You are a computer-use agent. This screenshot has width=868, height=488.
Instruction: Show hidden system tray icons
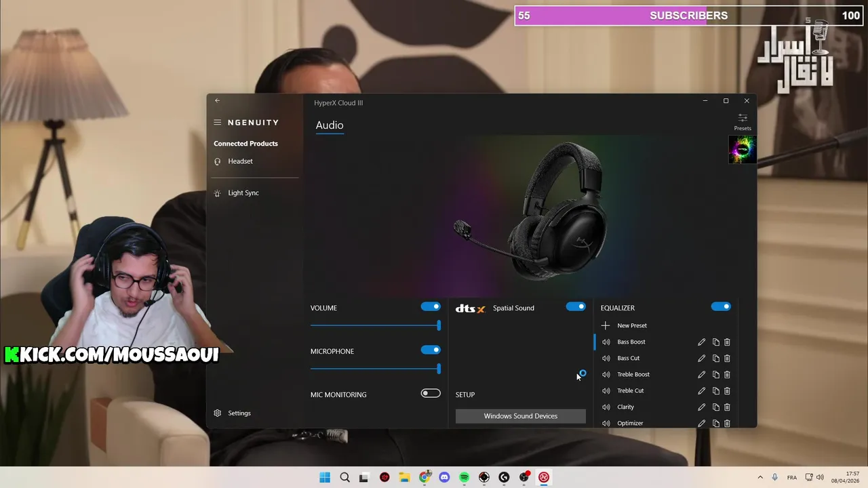760,477
